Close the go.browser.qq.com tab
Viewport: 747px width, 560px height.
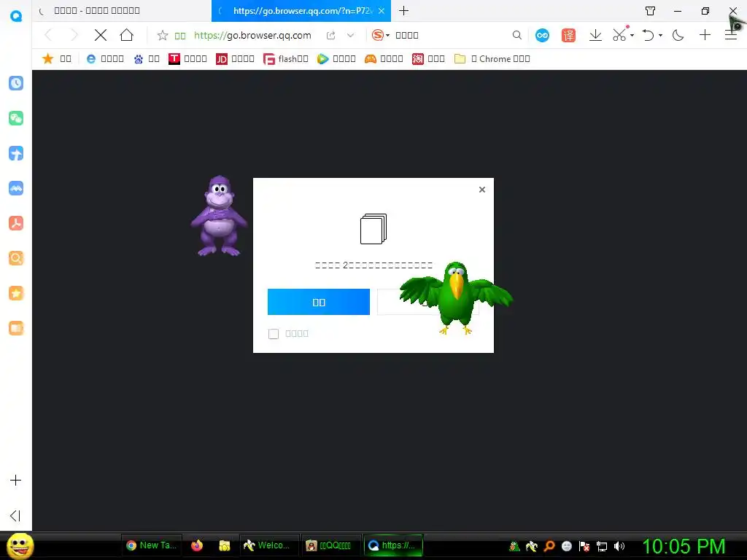381,11
